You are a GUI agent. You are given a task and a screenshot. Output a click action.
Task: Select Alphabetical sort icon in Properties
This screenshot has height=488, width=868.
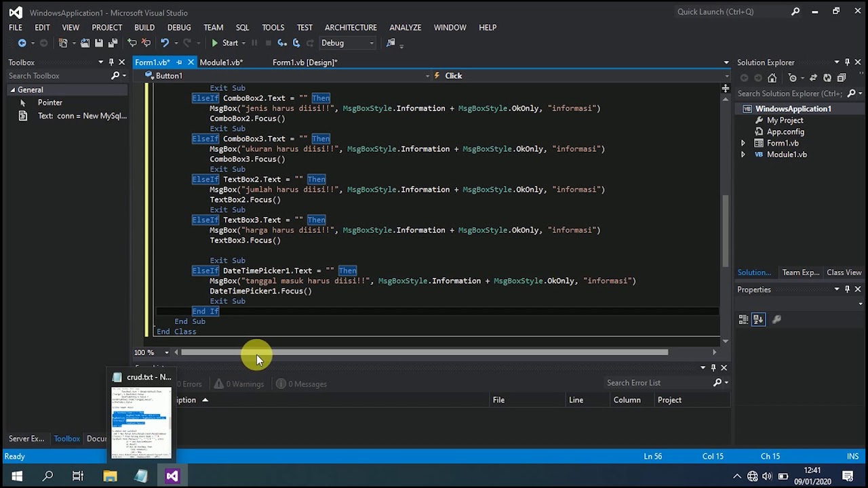(758, 319)
